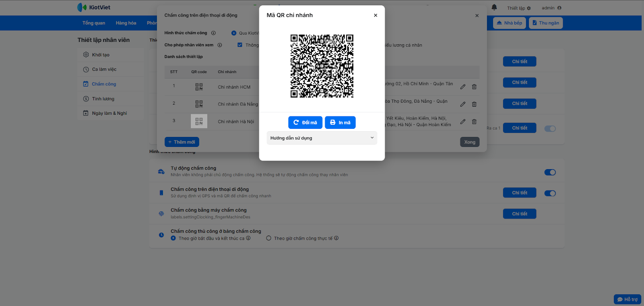Open the Nhà bếp screen
Viewport: 644px width, 306px height.
pos(510,23)
